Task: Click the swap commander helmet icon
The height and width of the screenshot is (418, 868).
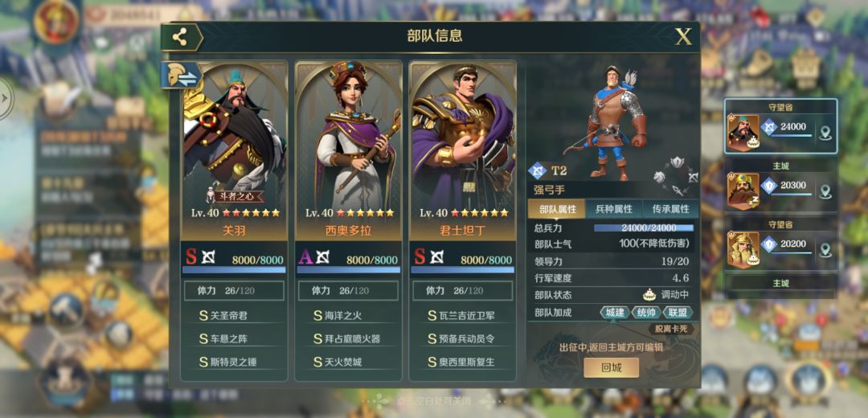Action: pyautogui.click(x=181, y=76)
